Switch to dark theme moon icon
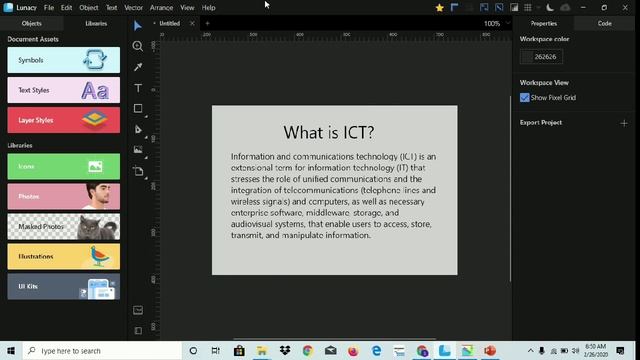Image resolution: width=640 pixels, height=360 pixels. [x=550, y=7]
